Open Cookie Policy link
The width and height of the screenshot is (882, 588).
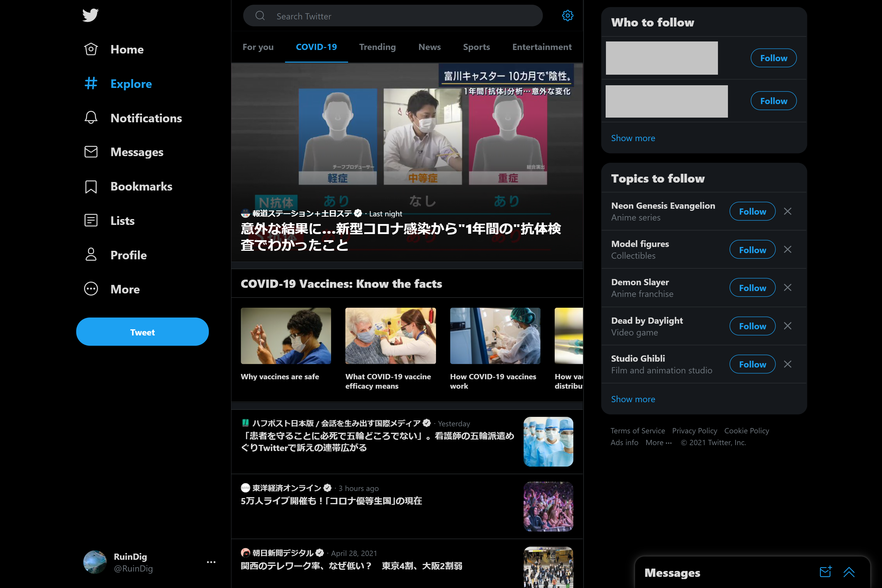(746, 430)
